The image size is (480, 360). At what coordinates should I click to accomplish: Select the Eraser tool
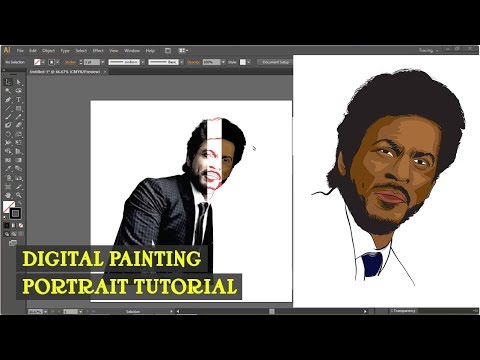click(x=19, y=125)
